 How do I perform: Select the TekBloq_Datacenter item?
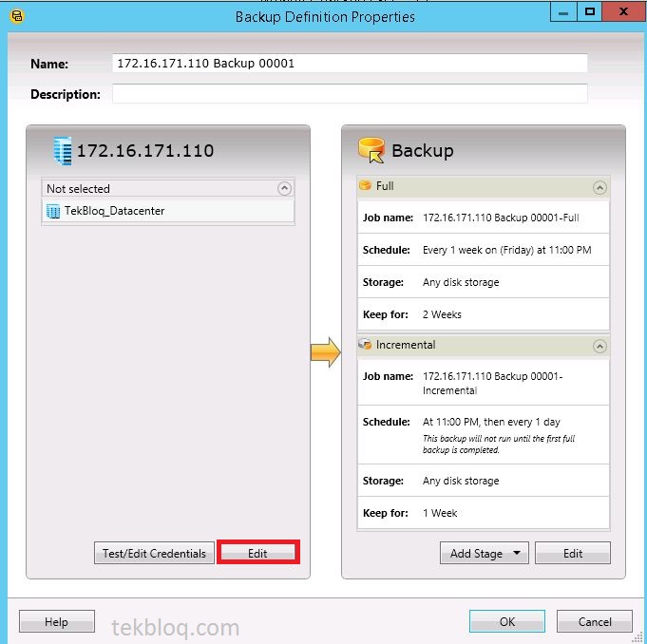tap(168, 211)
